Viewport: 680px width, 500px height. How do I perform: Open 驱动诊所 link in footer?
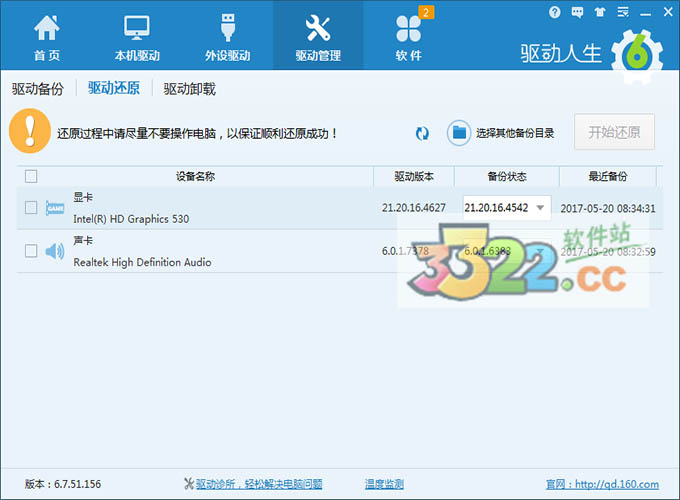(x=259, y=484)
